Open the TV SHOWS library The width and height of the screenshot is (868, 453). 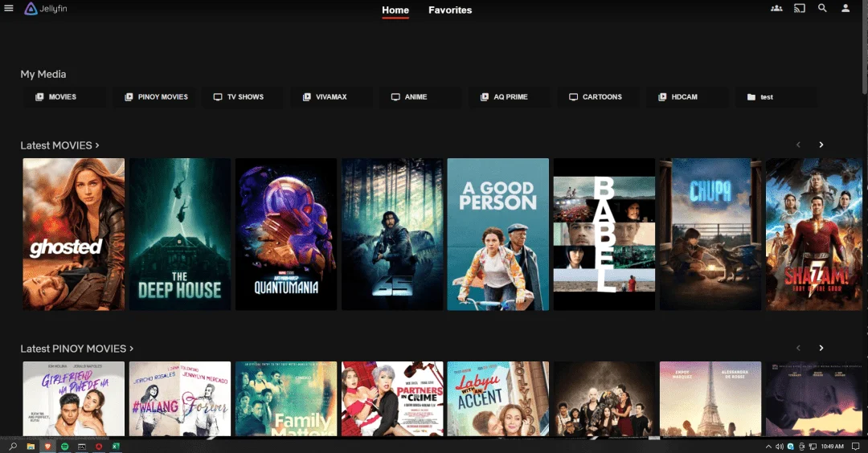[x=241, y=97]
